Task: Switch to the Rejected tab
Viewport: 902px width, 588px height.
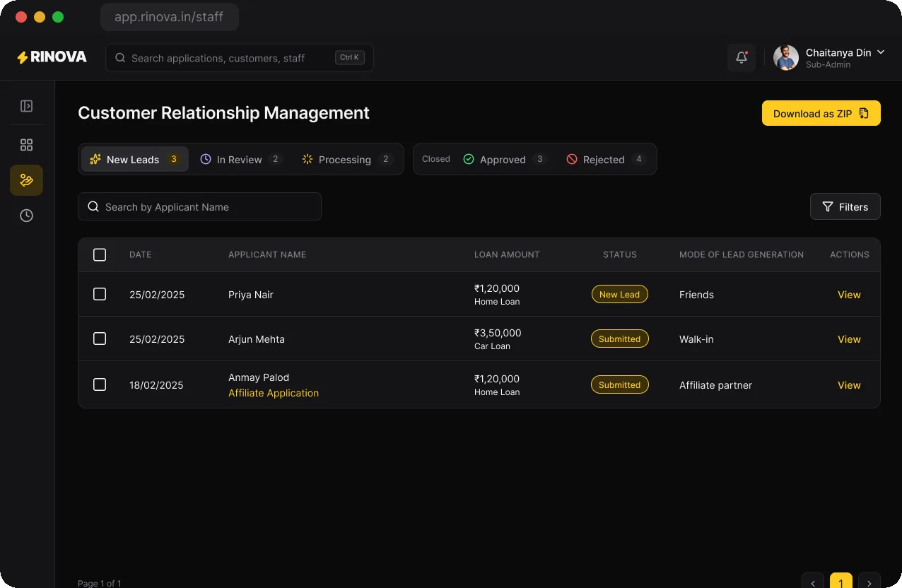Action: pyautogui.click(x=607, y=159)
